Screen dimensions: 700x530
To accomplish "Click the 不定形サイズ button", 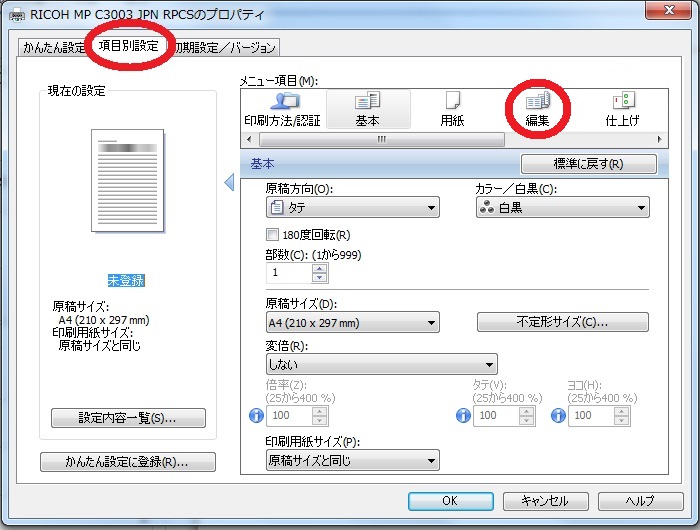I will click(x=562, y=322).
